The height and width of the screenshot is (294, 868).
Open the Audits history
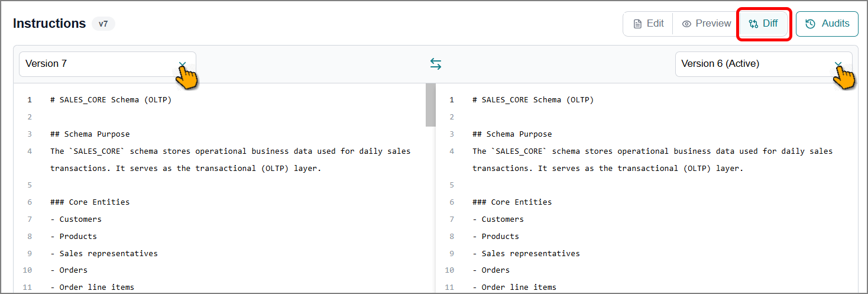coord(827,24)
